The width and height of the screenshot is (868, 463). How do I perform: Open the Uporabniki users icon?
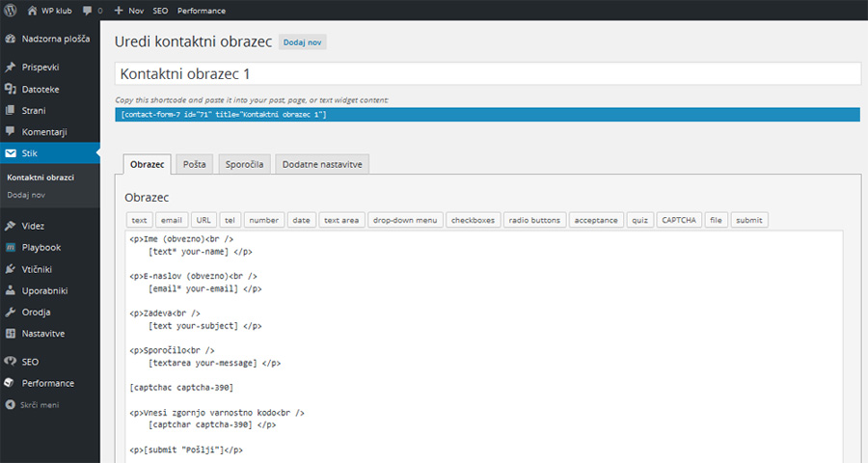point(10,290)
